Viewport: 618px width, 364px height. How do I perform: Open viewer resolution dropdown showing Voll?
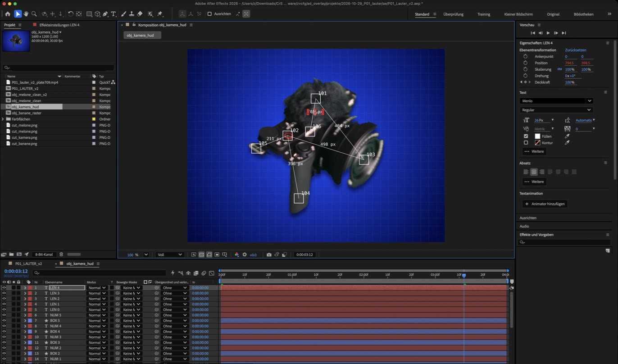pyautogui.click(x=169, y=255)
